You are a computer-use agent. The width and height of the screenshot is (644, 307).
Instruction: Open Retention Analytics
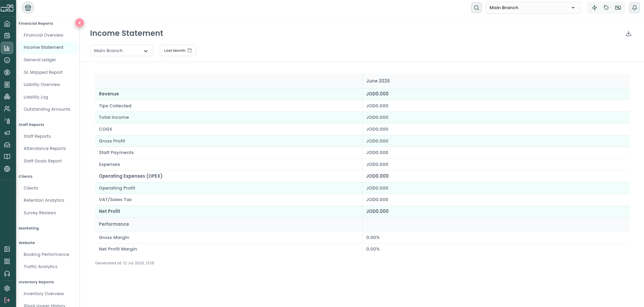[44, 200]
